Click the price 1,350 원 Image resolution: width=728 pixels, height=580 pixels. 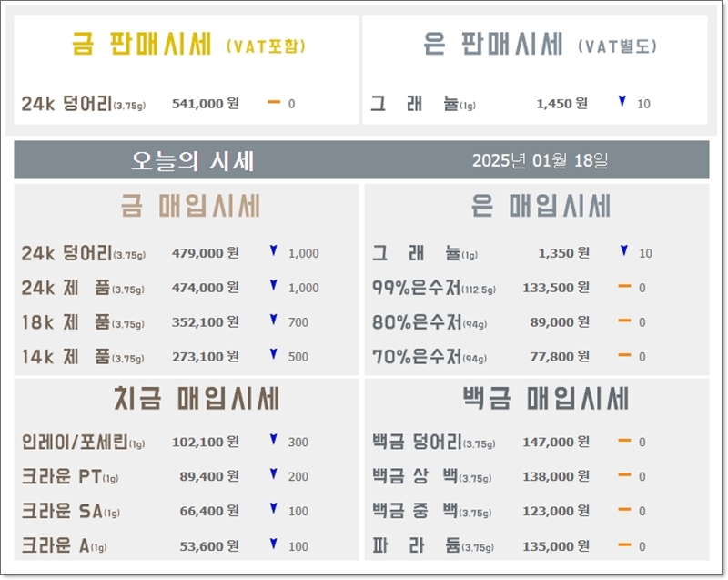click(564, 252)
